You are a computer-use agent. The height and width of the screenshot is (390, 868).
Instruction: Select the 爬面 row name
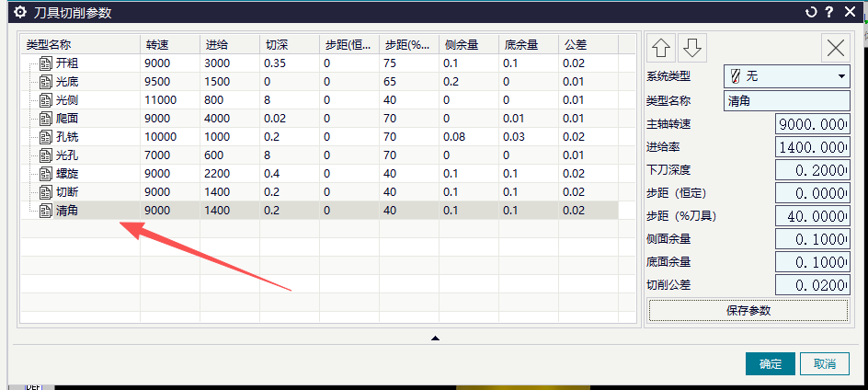pyautogui.click(x=67, y=118)
